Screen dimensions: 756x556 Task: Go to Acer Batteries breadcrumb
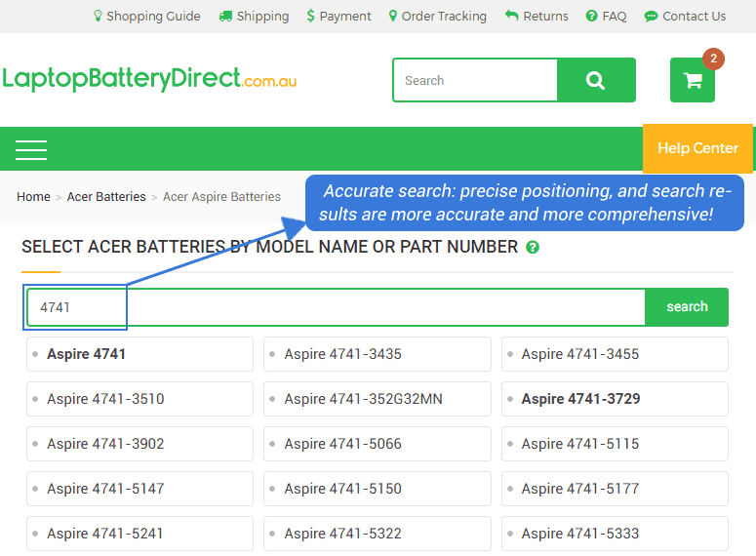[106, 197]
